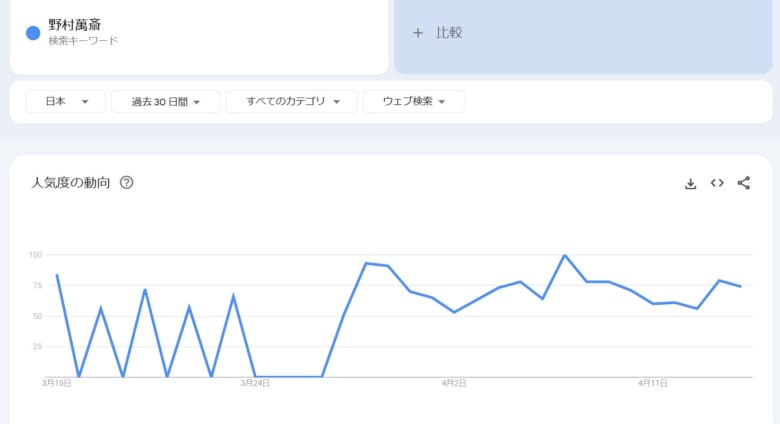Click the blue dot beside 野村萬斎
The width and height of the screenshot is (780, 424).
click(33, 33)
